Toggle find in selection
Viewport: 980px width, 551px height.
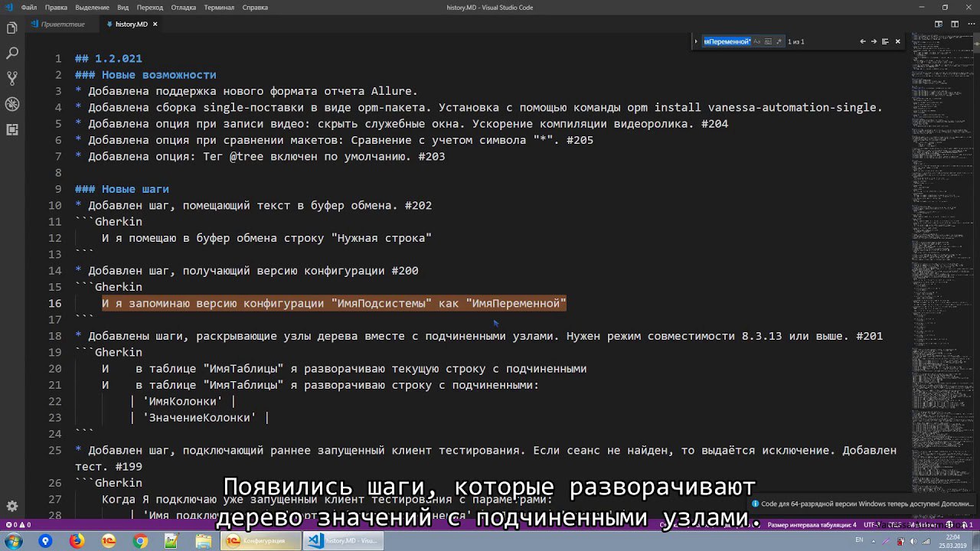pyautogui.click(x=885, y=41)
